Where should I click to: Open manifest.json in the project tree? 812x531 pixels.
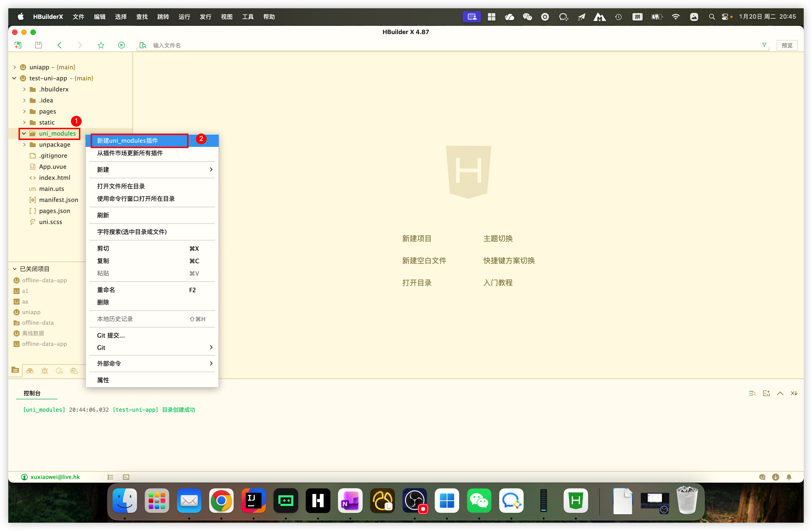[58, 200]
